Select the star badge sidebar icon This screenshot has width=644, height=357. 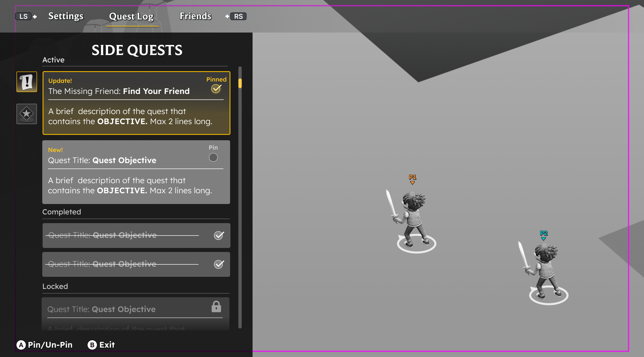pyautogui.click(x=27, y=114)
